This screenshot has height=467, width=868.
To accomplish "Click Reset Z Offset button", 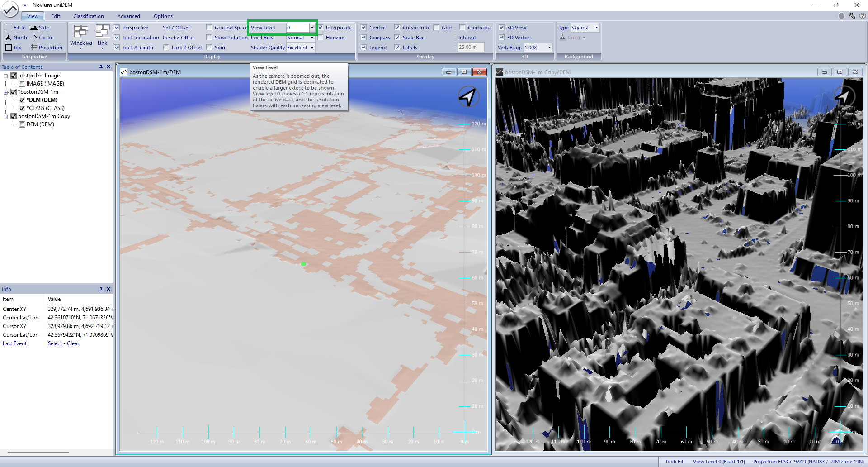I will tap(179, 38).
